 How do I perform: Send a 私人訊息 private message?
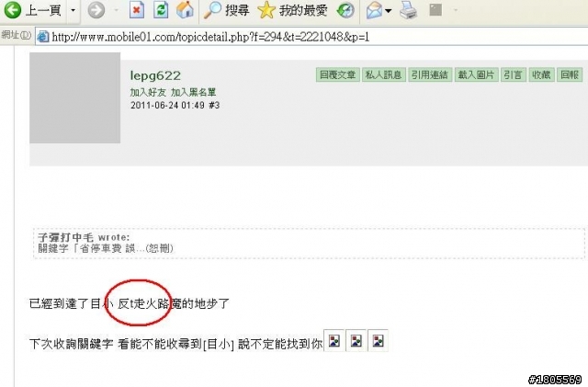(x=383, y=74)
